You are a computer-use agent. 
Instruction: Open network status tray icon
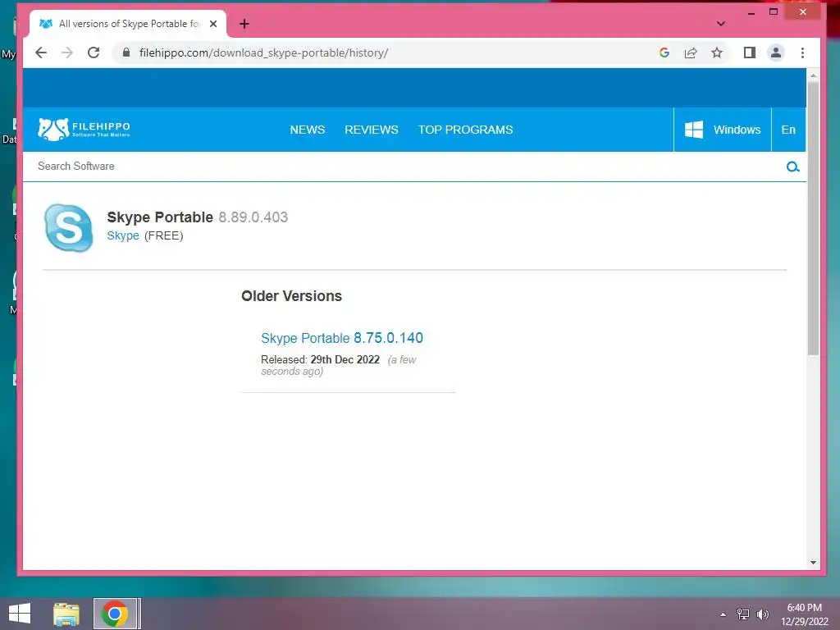pos(743,614)
